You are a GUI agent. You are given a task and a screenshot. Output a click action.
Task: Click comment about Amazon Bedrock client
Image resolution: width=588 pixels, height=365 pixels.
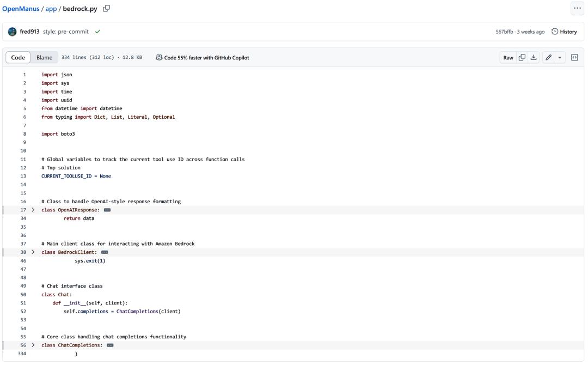(x=118, y=244)
